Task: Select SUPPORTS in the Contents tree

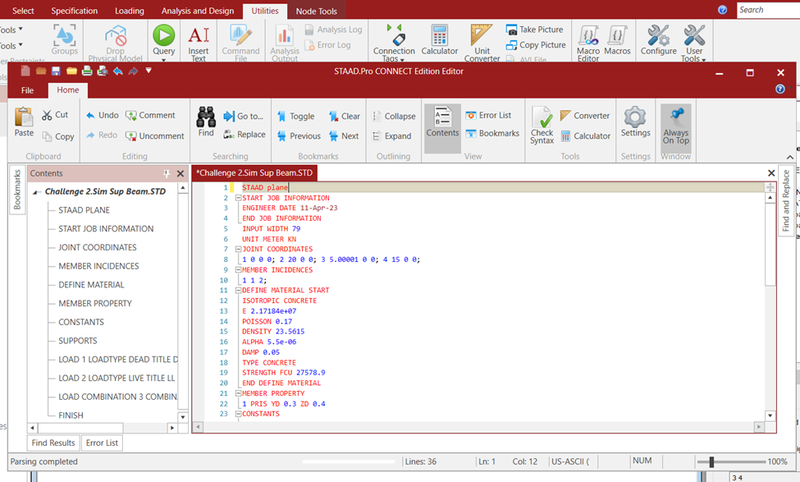Action: [78, 341]
